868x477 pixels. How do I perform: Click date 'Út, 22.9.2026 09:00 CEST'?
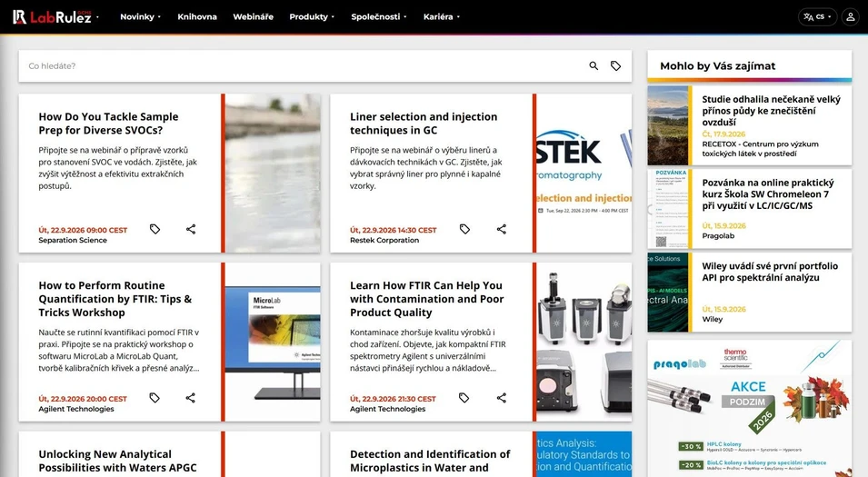(83, 230)
